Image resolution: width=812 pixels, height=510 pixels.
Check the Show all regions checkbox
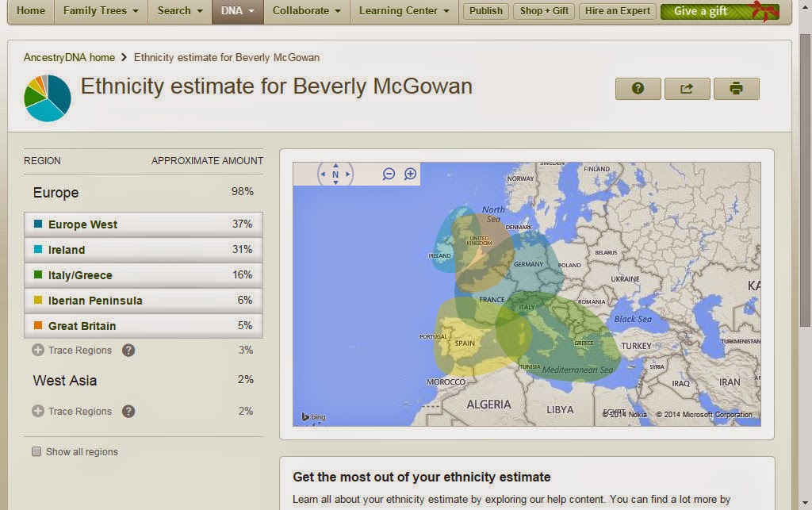[36, 451]
